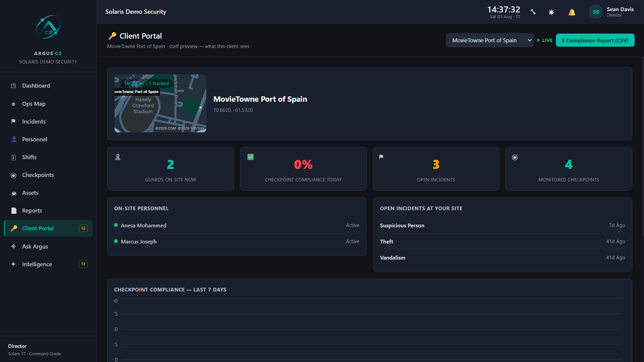Click the Incidents flag icon

[x=13, y=122]
